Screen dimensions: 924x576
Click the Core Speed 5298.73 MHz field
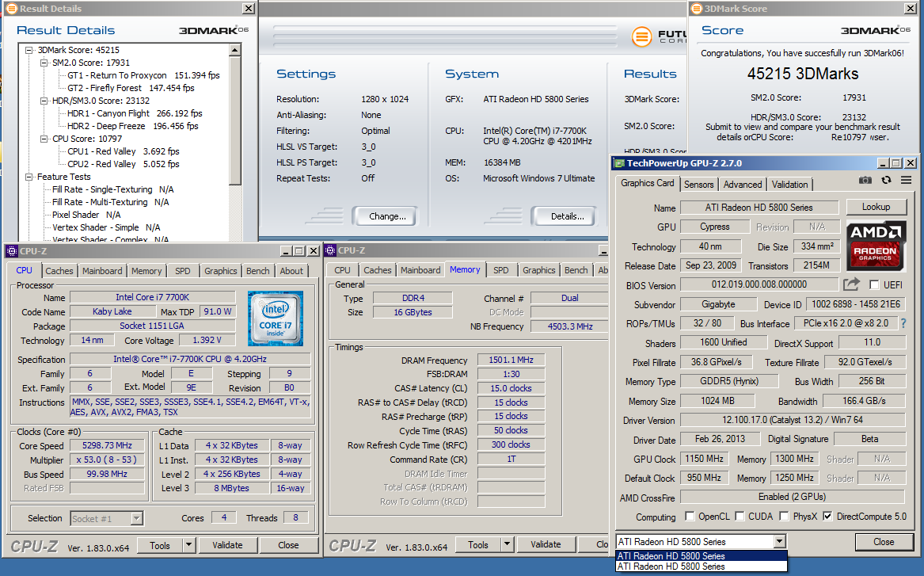tap(107, 446)
